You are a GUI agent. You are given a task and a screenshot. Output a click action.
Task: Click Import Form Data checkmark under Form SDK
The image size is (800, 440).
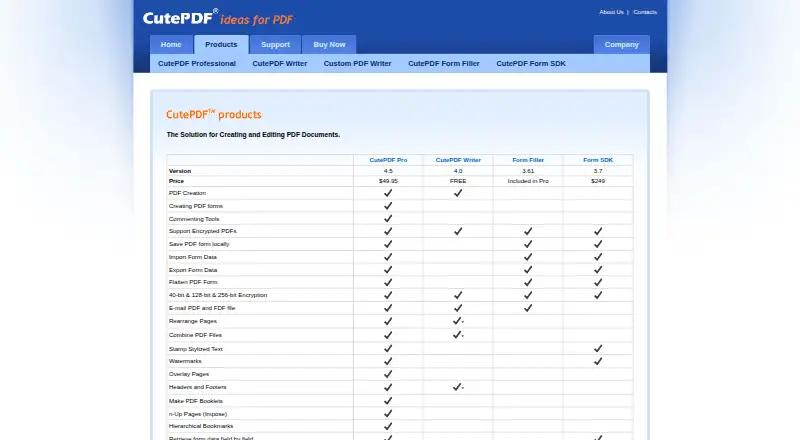click(x=598, y=257)
